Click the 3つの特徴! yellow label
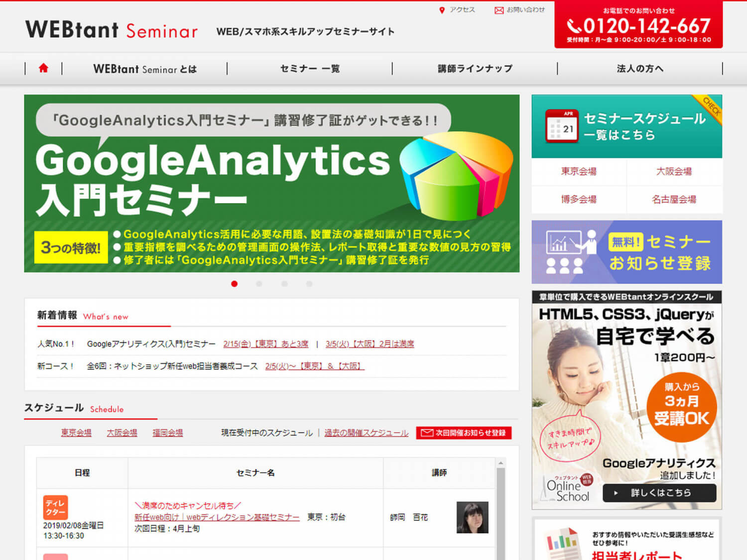This screenshot has height=560, width=747. click(x=71, y=247)
